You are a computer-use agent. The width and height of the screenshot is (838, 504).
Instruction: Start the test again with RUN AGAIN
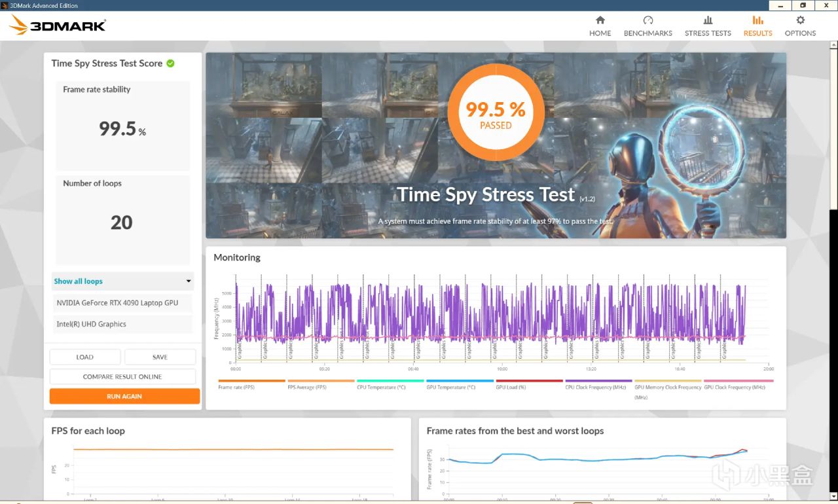[124, 396]
